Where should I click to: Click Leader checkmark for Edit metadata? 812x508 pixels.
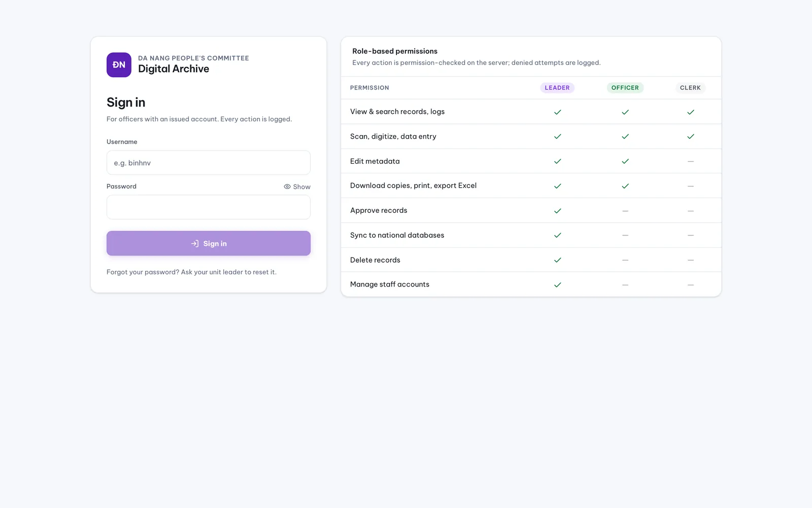point(557,161)
